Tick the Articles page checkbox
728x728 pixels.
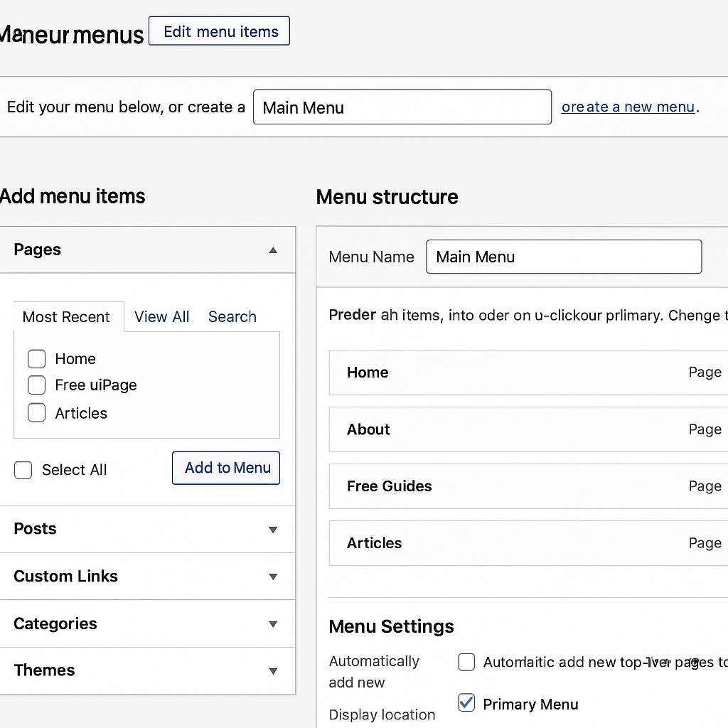(37, 413)
